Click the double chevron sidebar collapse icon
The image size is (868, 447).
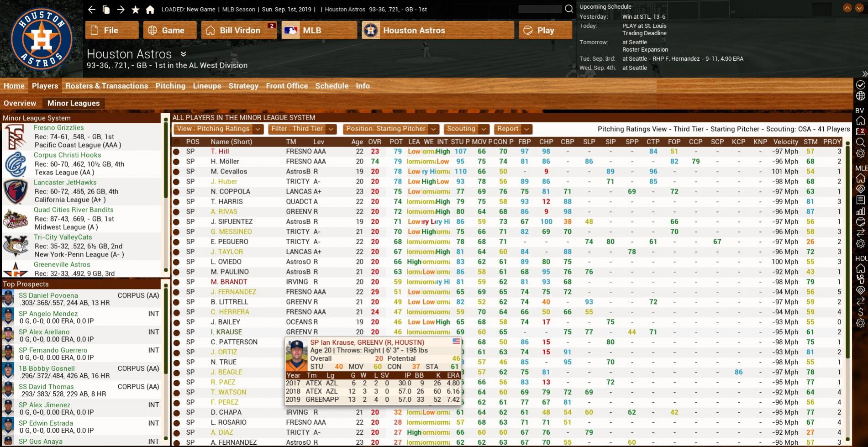(x=864, y=74)
